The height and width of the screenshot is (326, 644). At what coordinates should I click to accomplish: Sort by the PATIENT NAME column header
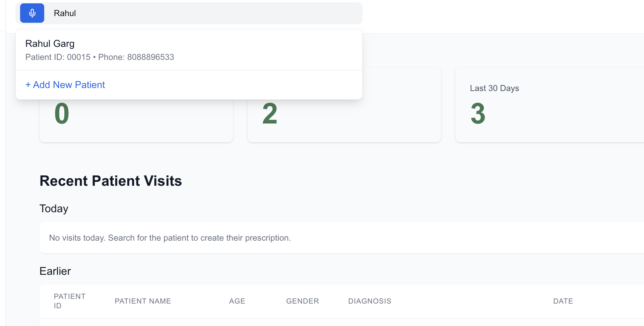point(143,301)
